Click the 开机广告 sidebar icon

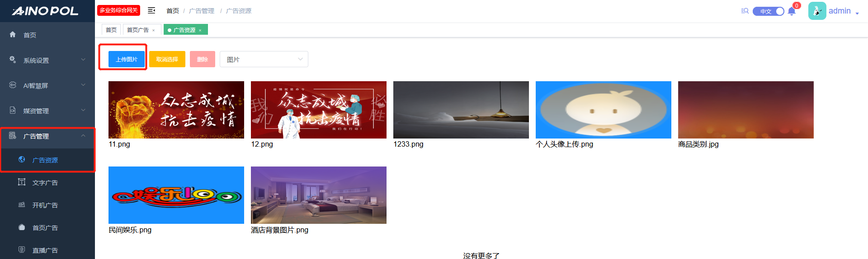[22, 205]
